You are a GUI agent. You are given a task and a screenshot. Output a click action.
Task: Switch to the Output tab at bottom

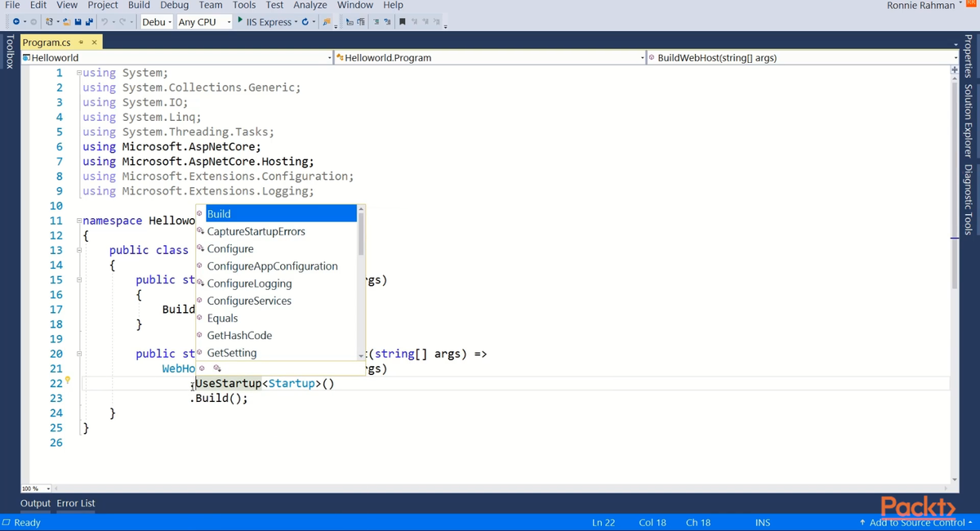click(x=35, y=503)
